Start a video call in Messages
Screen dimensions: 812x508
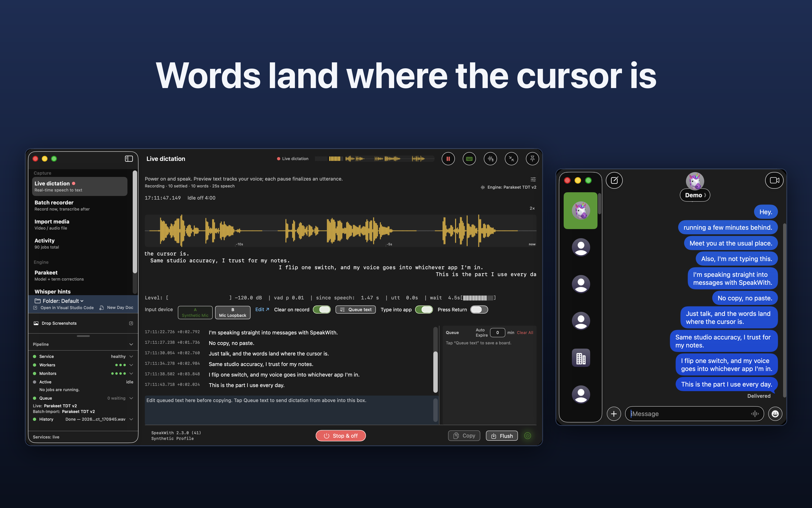[x=774, y=180]
